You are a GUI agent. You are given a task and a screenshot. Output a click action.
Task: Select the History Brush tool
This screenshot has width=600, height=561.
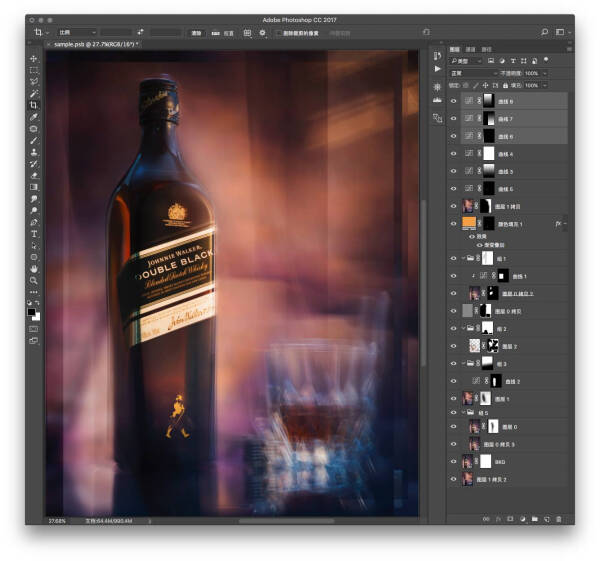point(34,164)
